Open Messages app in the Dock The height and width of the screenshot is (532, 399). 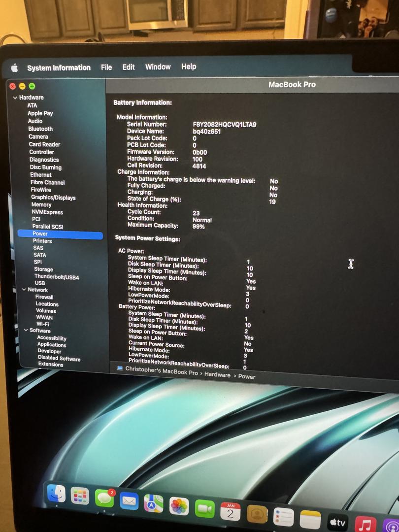click(104, 499)
